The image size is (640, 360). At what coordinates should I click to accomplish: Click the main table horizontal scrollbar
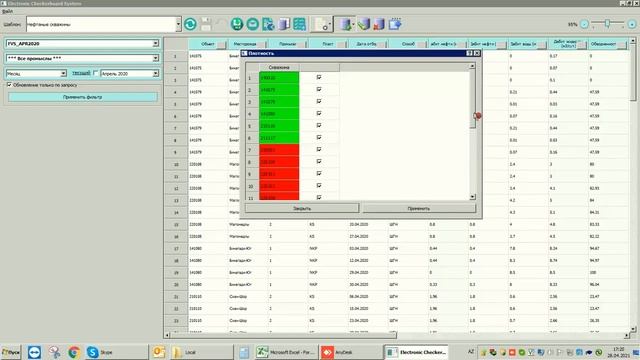click(283, 335)
